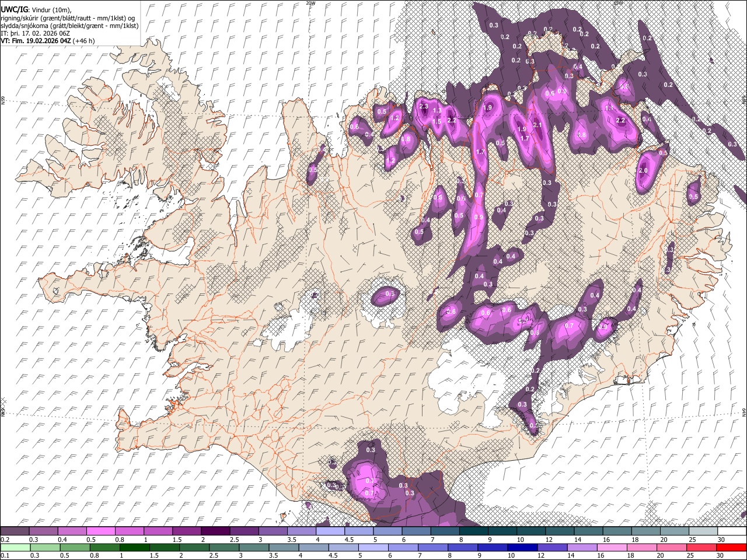Image resolution: width=747 pixels, height=560 pixels.
Task: Click the snow-scale swatch starting at 0.2
Action: click(15, 531)
